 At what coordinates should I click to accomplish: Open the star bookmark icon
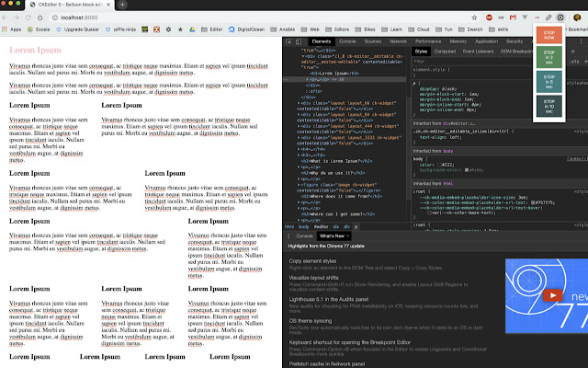click(x=180, y=29)
